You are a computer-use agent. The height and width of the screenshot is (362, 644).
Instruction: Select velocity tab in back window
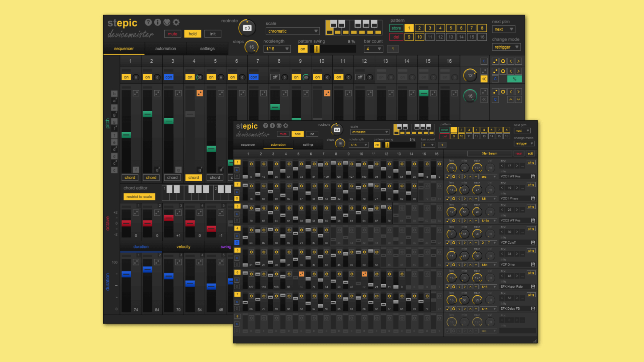coord(183,247)
